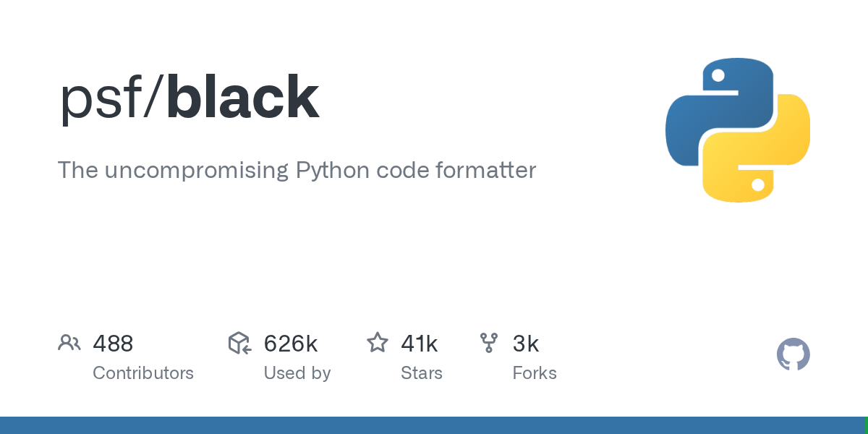Click the Used by label
Image resolution: width=868 pixels, height=434 pixels.
(297, 373)
